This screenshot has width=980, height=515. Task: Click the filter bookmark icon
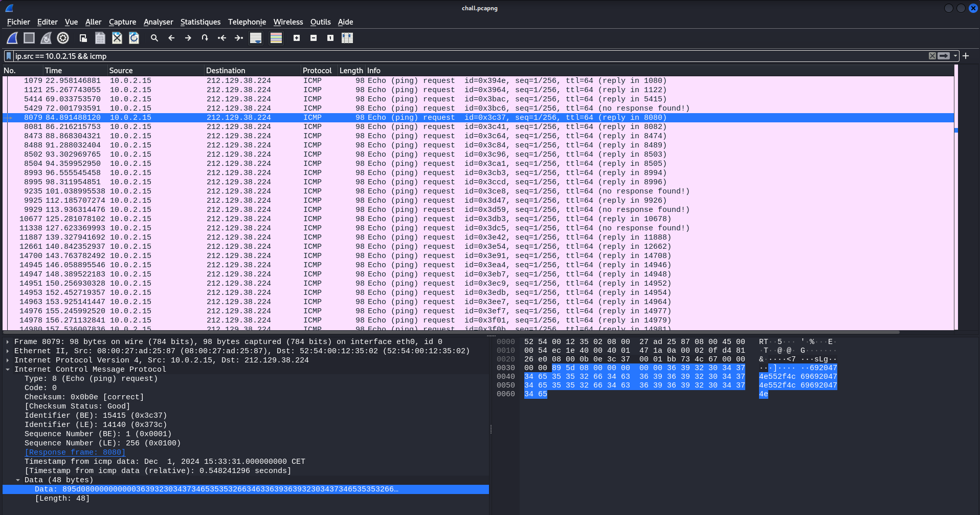(9, 56)
